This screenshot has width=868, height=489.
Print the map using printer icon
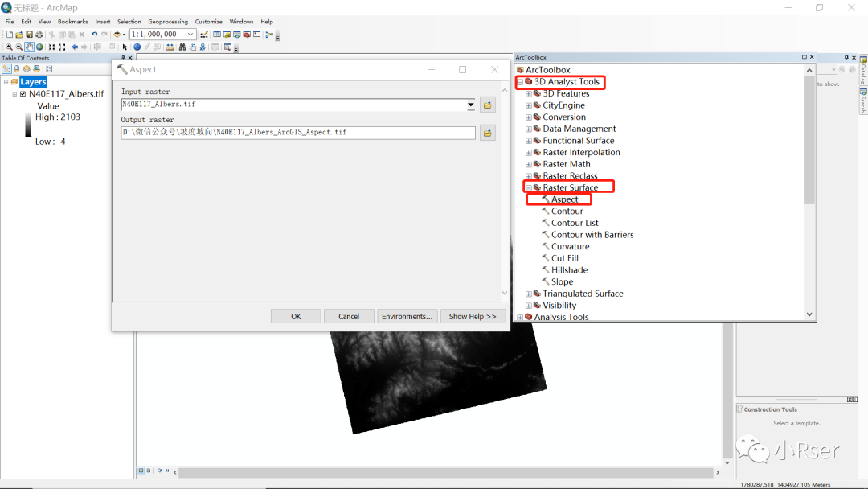pos(39,35)
